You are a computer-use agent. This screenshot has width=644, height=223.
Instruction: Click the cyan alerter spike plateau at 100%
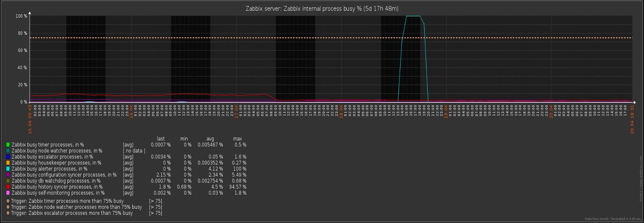(413, 16)
